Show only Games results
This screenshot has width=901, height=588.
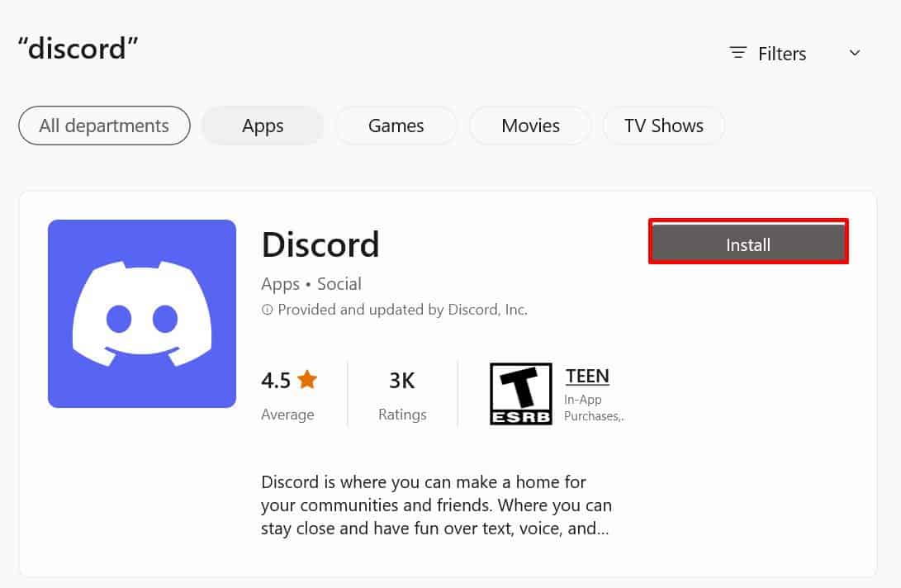396,126
